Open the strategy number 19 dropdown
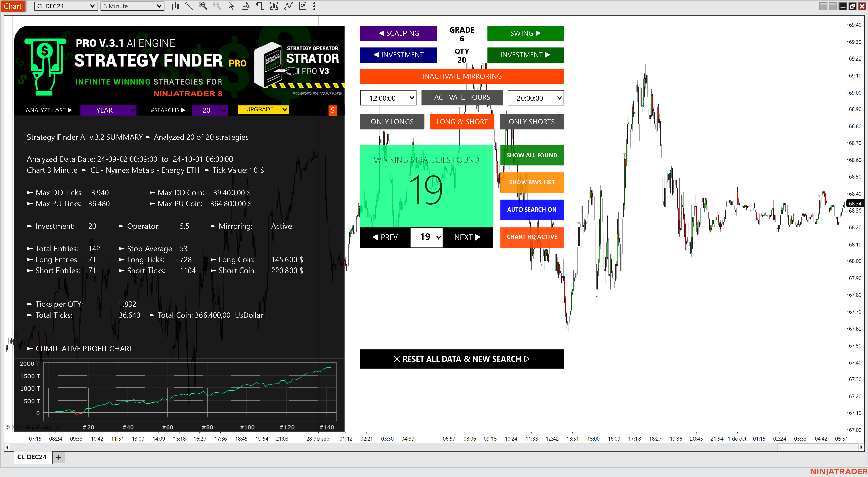Image resolution: width=868 pixels, height=477 pixels. [x=426, y=237]
